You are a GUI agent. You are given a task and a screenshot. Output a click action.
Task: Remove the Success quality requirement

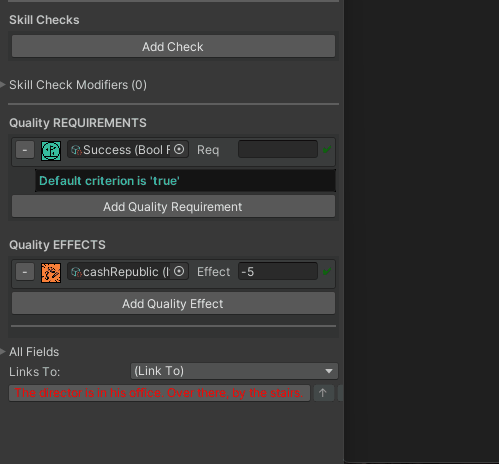click(x=25, y=150)
